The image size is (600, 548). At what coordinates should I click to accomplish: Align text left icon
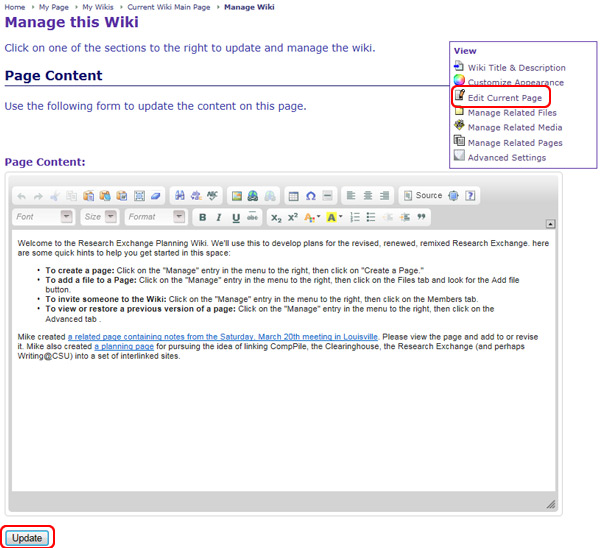(351, 196)
